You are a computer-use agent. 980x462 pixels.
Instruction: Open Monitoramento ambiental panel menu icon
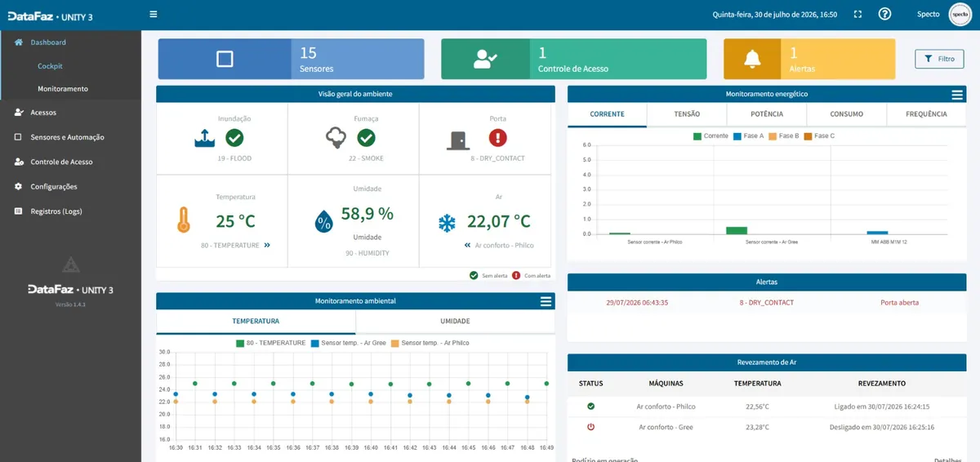pyautogui.click(x=546, y=301)
